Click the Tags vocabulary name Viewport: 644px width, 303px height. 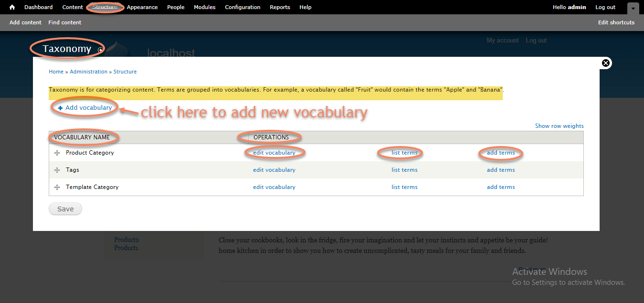coord(73,170)
